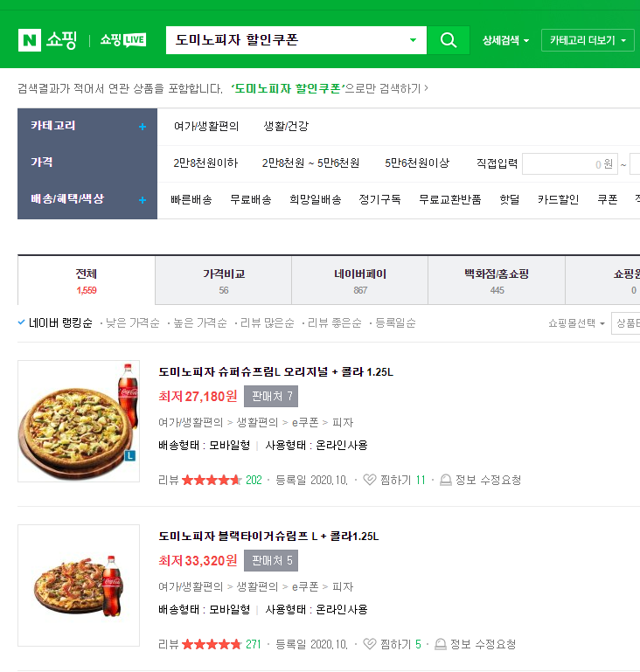Filter price 2만8천원 ~ 5만6천원
This screenshot has width=640, height=672.
[x=310, y=163]
